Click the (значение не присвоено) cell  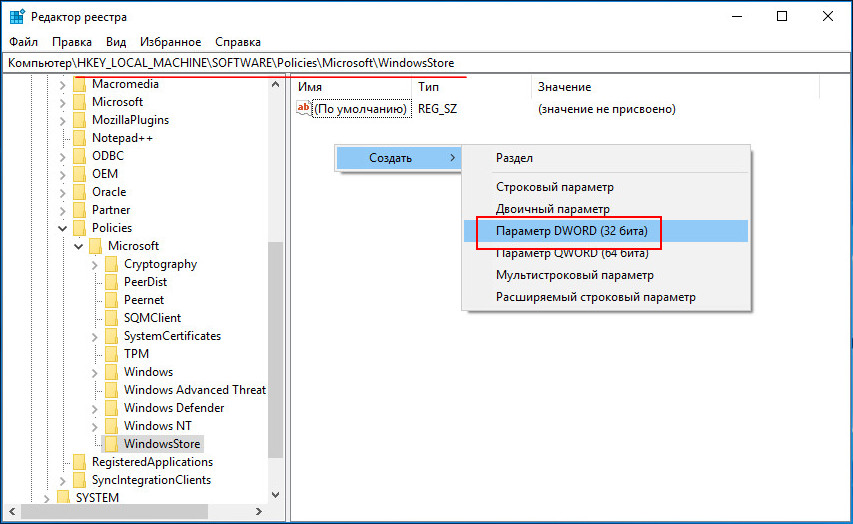(x=607, y=109)
